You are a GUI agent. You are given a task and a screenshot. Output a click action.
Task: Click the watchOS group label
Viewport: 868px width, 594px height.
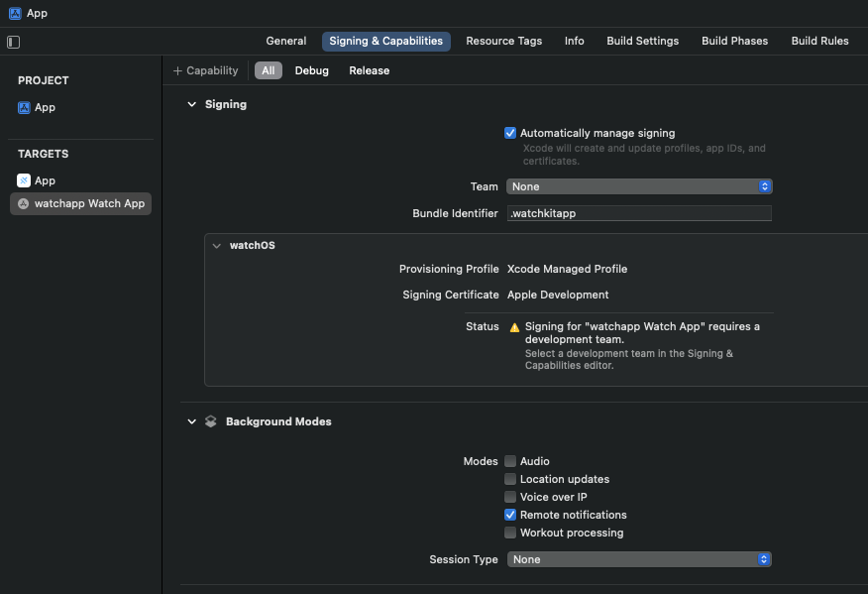252,246
